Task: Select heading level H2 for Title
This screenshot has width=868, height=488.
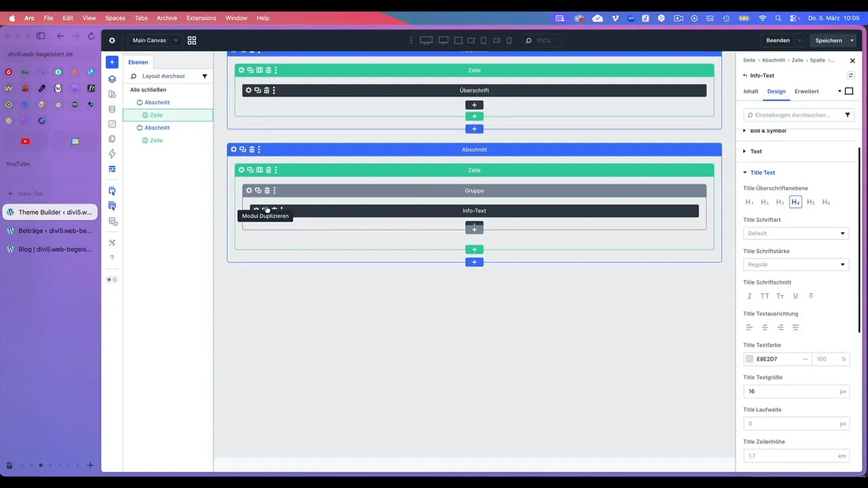Action: coord(764,202)
